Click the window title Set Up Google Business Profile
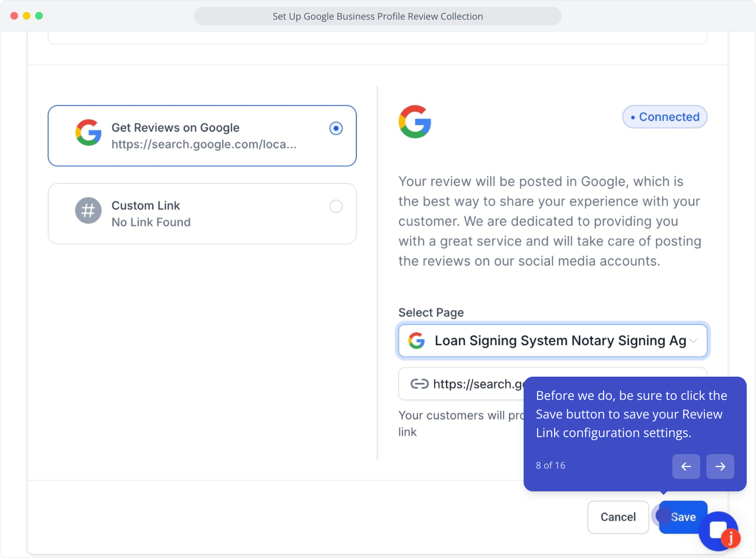756x558 pixels. coord(378,16)
